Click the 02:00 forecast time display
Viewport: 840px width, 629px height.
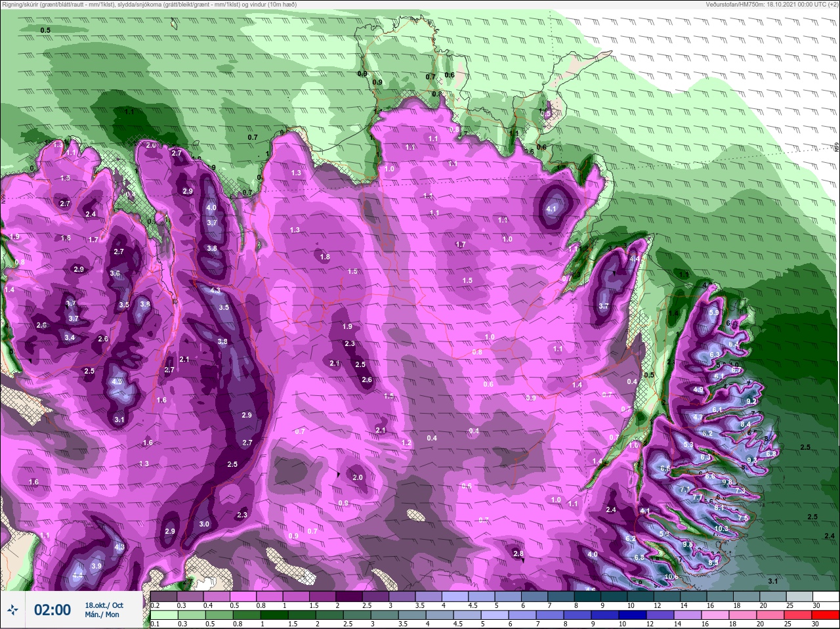[x=52, y=610]
